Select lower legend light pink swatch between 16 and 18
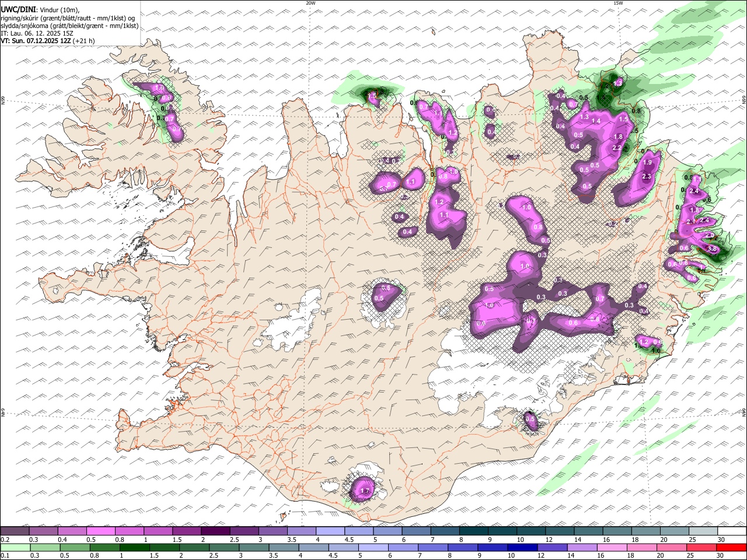The image size is (747, 560). [x=612, y=548]
